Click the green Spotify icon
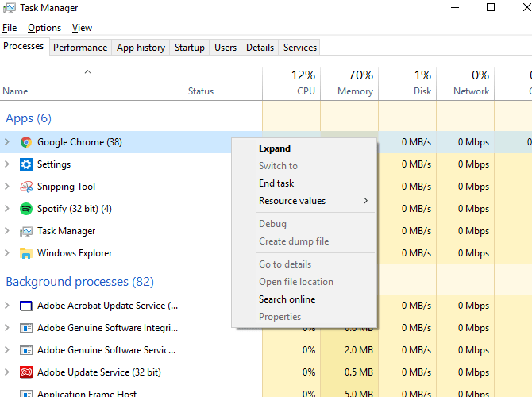532x397 pixels. point(25,209)
